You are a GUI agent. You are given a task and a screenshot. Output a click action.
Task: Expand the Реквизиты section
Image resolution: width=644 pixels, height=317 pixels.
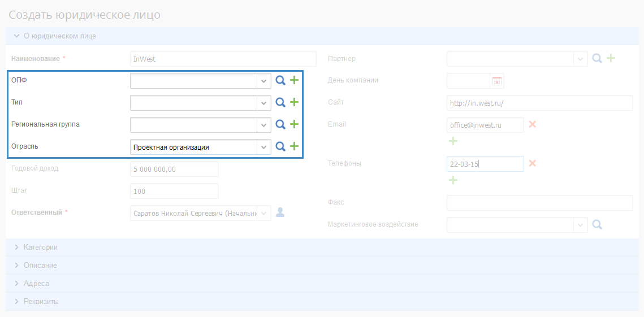click(41, 301)
